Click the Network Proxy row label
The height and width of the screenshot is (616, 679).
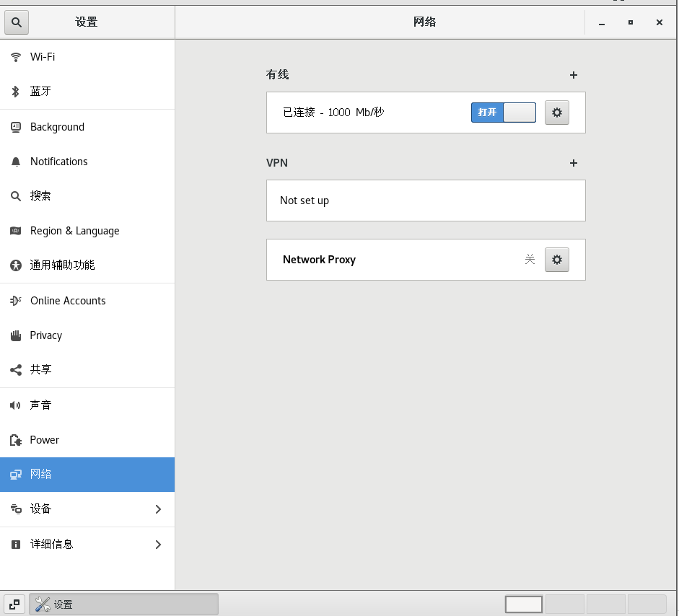[x=319, y=260]
